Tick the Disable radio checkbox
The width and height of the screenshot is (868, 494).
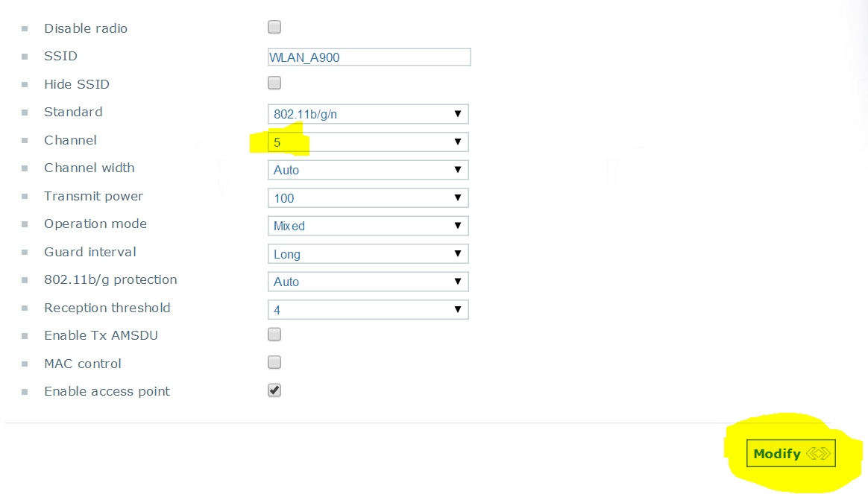coord(274,27)
